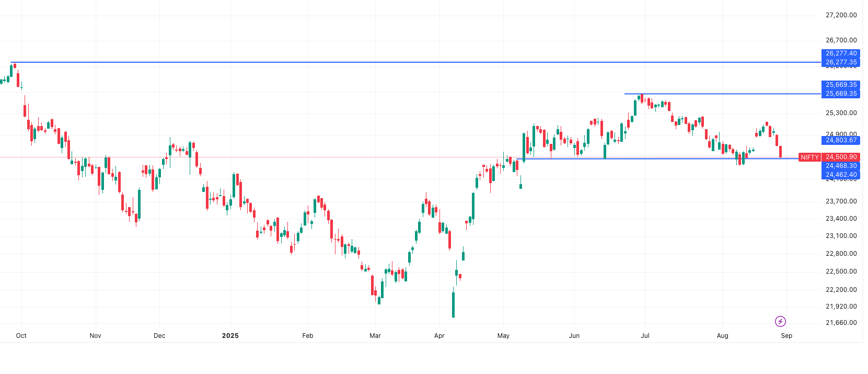Click the 26,700.00 price axis label

[841, 40]
